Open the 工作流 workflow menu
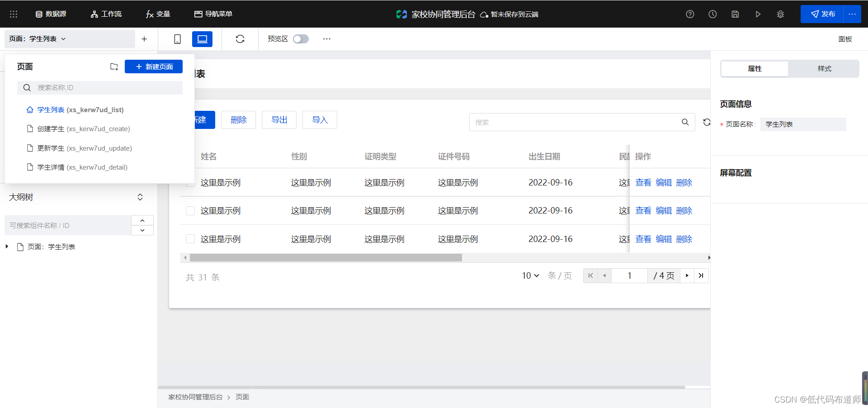 (106, 14)
